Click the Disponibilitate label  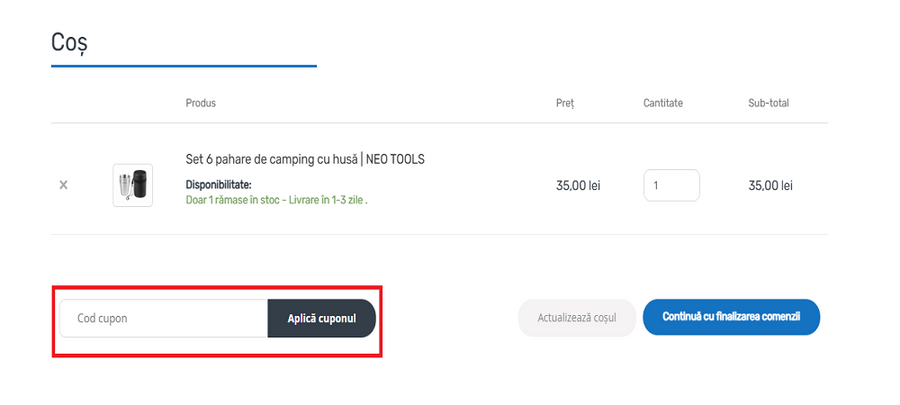coord(218,185)
